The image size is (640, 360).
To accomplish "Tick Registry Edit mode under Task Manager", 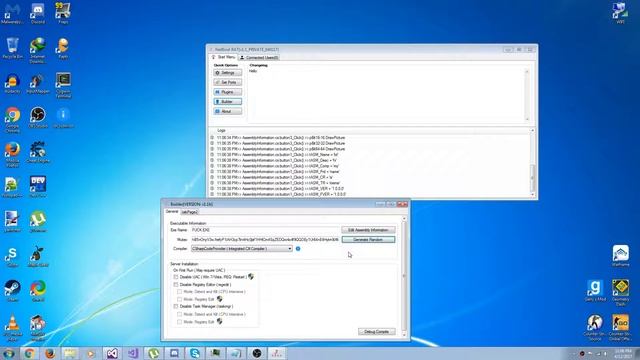I will [180, 322].
